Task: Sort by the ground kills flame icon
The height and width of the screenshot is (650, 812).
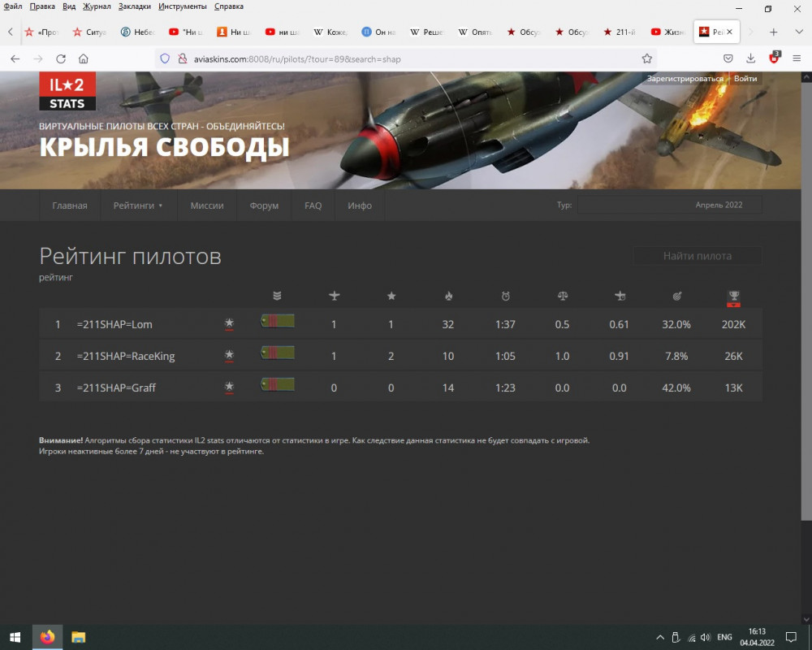Action: [447, 295]
